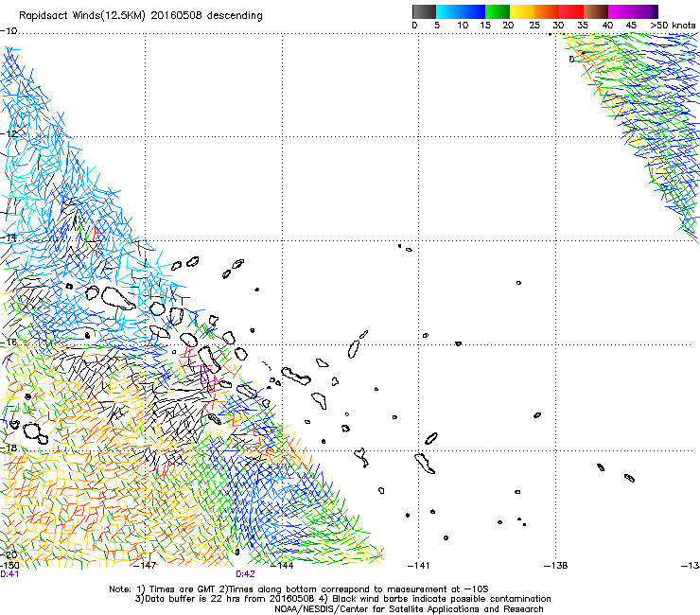This screenshot has height=615, width=700.
Task: Click the '-10' latitude axis label
Action: point(9,31)
